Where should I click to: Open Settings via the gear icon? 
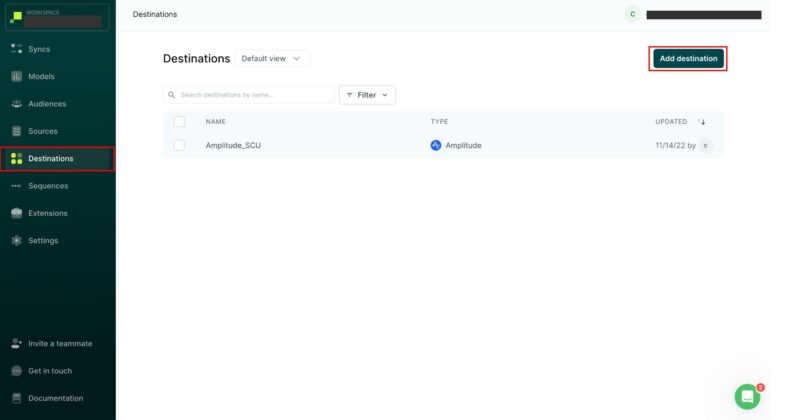tap(16, 241)
